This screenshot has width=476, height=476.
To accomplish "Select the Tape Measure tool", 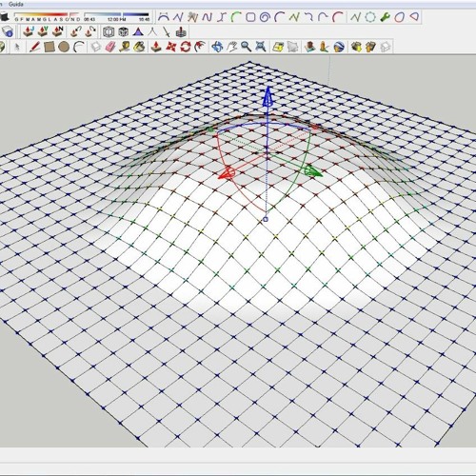I will (x=125, y=47).
